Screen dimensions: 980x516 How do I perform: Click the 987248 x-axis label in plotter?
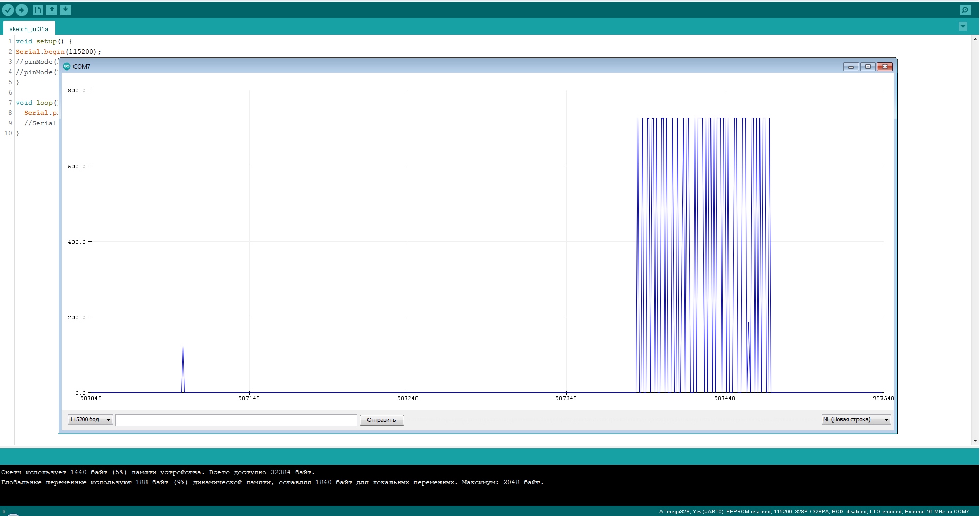tap(408, 398)
